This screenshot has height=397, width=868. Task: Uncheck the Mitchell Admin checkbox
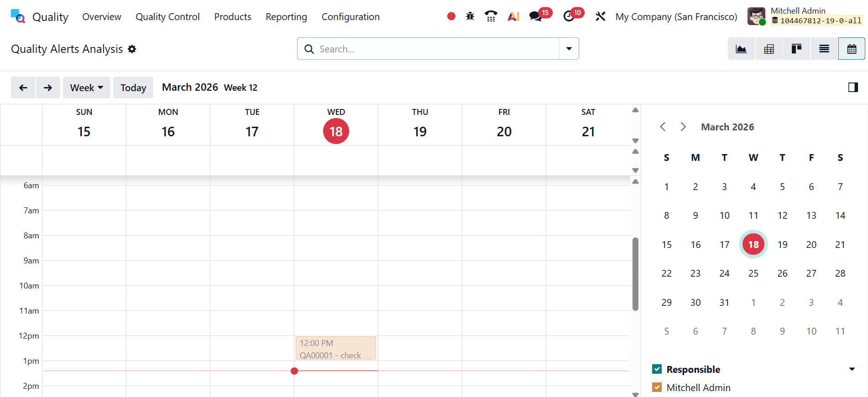tap(657, 387)
